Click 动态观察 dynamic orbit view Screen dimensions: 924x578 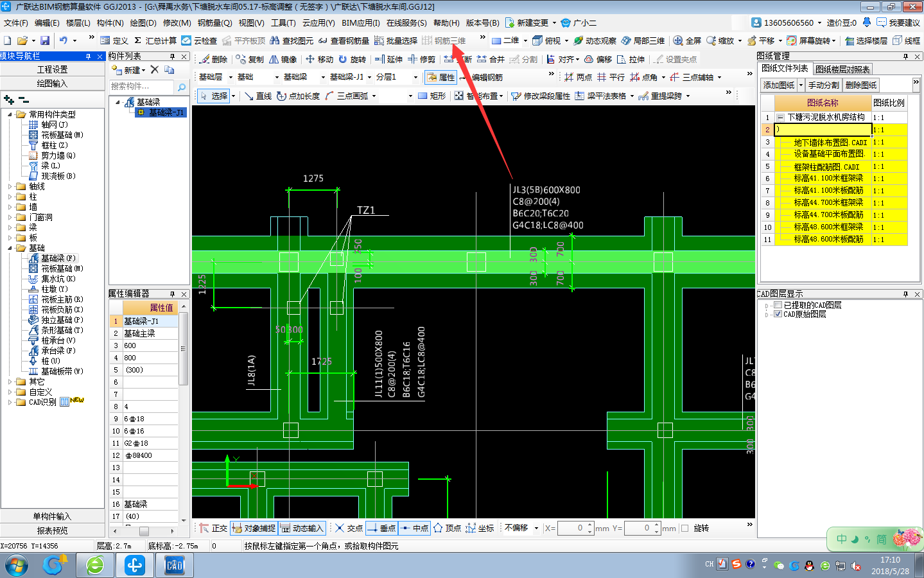point(595,40)
